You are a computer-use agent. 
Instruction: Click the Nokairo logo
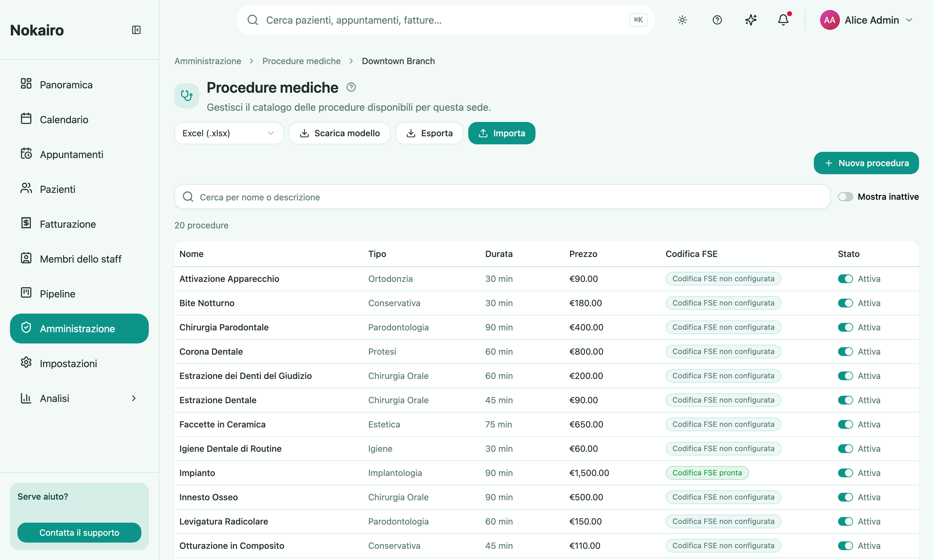pyautogui.click(x=37, y=30)
